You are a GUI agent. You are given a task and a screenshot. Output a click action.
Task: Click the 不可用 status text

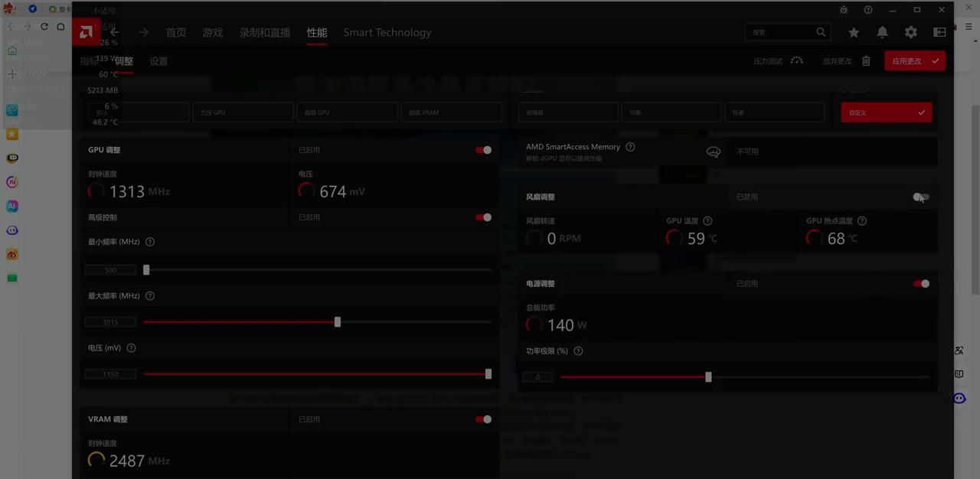coord(747,152)
